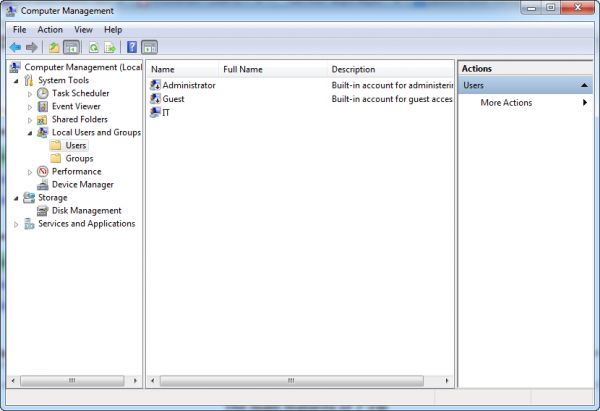Screen dimensions: 600x411
Task: Click the Guest user account icon
Action: click(155, 99)
